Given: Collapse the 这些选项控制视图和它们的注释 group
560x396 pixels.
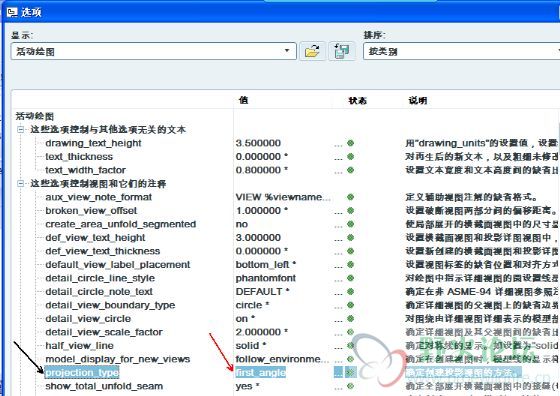Looking at the screenshot, I should pyautogui.click(x=21, y=184).
